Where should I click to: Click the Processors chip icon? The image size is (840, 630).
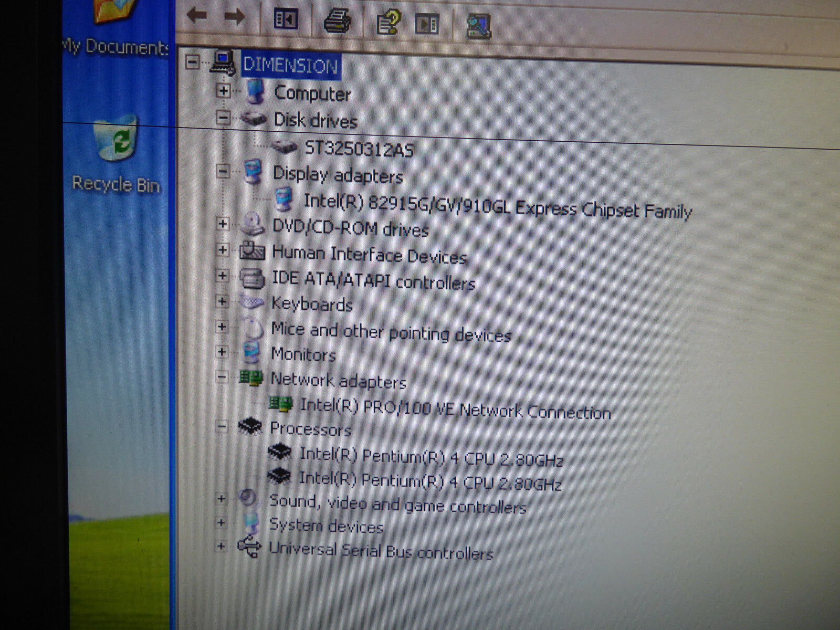[250, 426]
